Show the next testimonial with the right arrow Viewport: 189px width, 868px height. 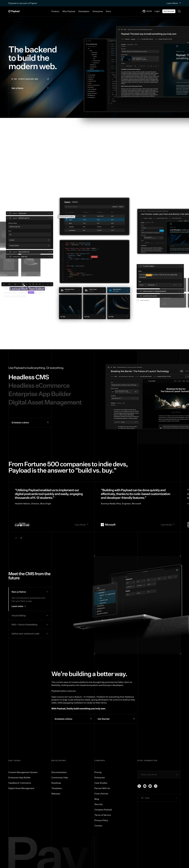(x=21, y=538)
